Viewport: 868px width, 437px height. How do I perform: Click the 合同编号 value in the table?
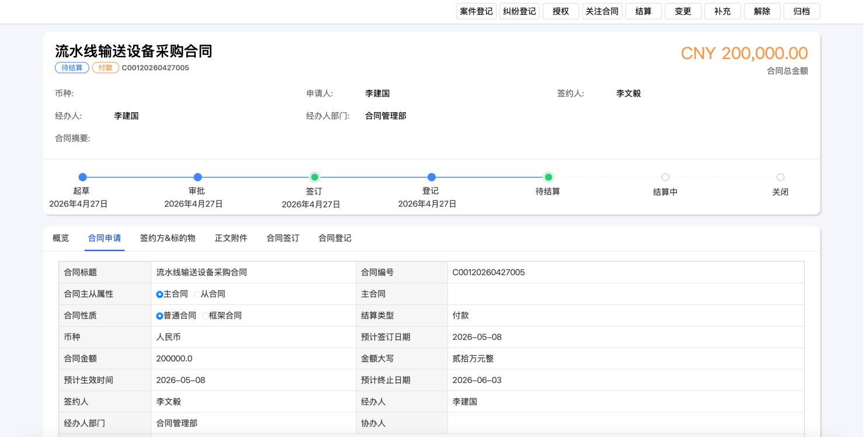coord(488,272)
